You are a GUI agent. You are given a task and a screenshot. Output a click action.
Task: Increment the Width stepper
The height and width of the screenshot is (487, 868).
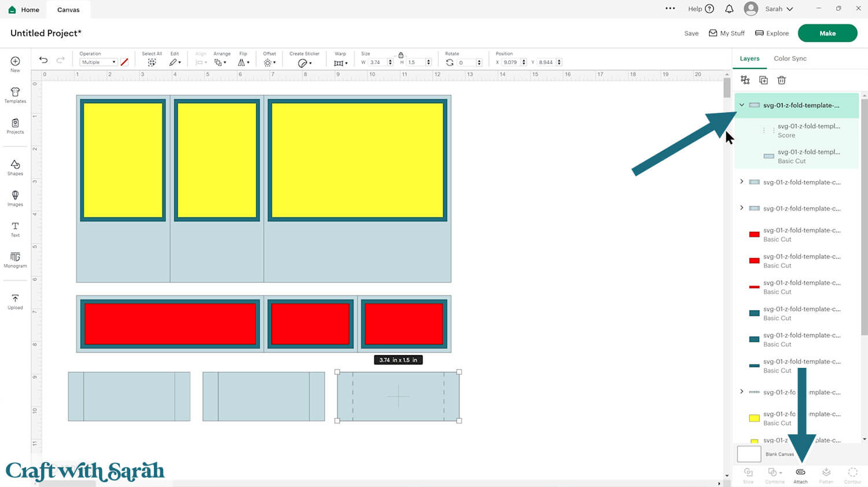[391, 61]
